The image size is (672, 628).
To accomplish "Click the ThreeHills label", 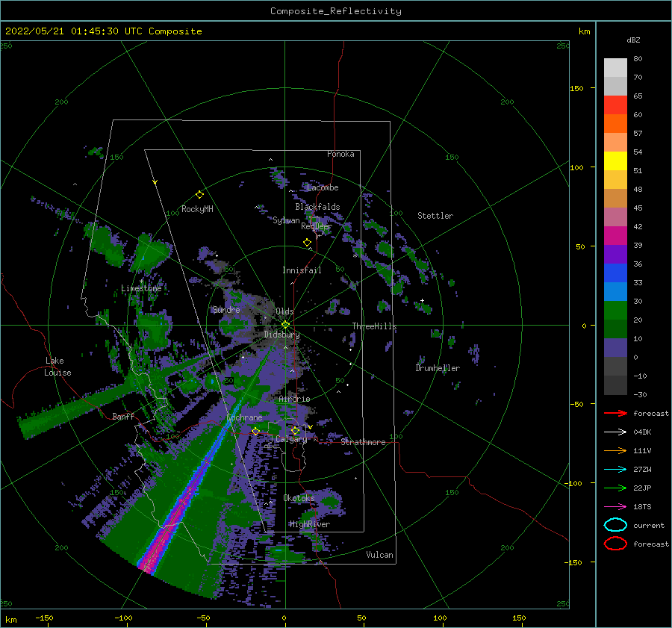I will click(374, 326).
